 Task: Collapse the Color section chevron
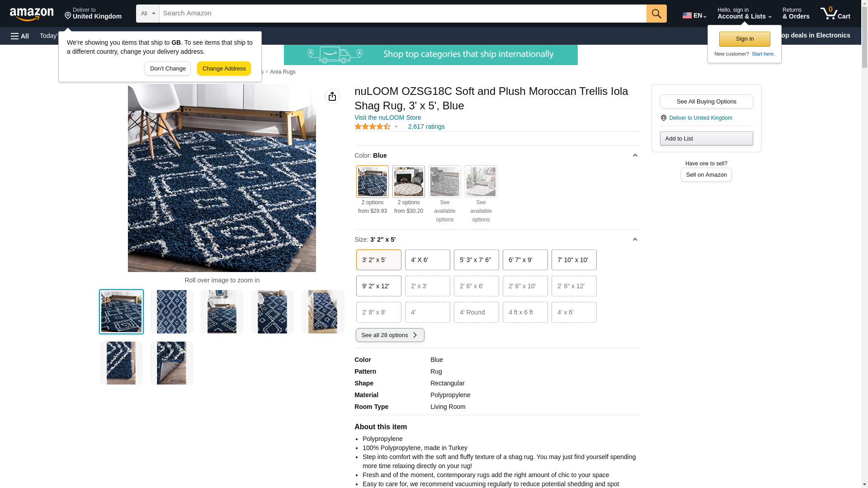point(635,155)
